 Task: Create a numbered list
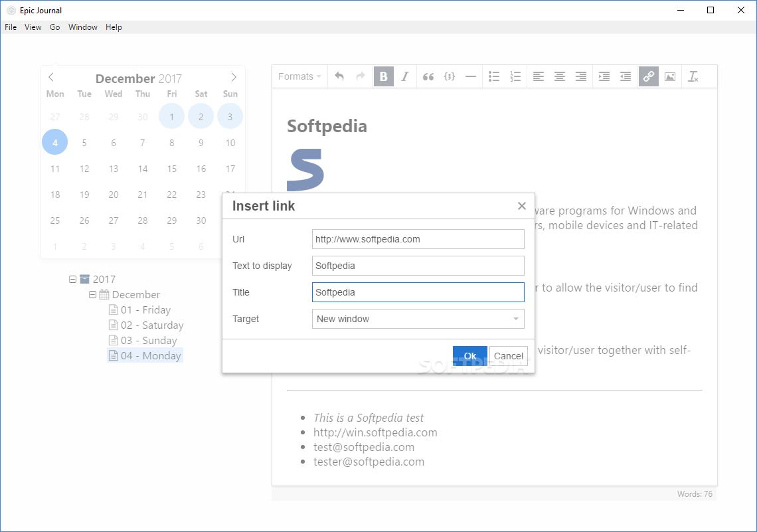pos(515,76)
